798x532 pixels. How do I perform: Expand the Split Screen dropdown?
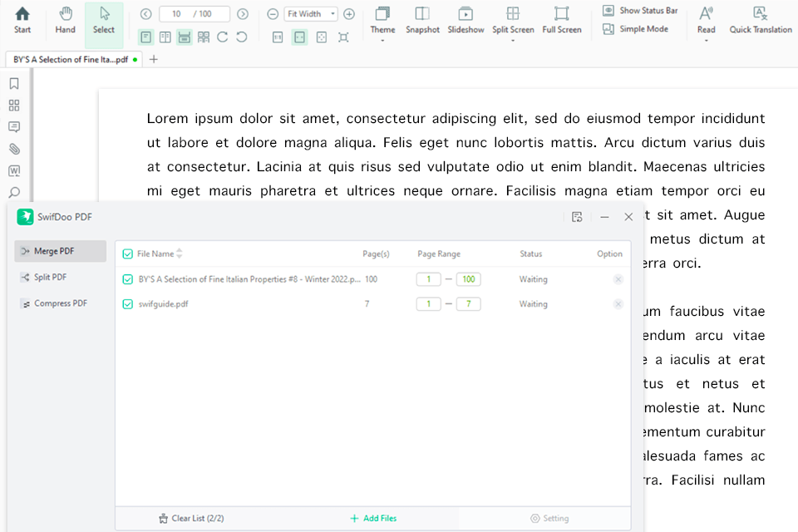pyautogui.click(x=513, y=40)
